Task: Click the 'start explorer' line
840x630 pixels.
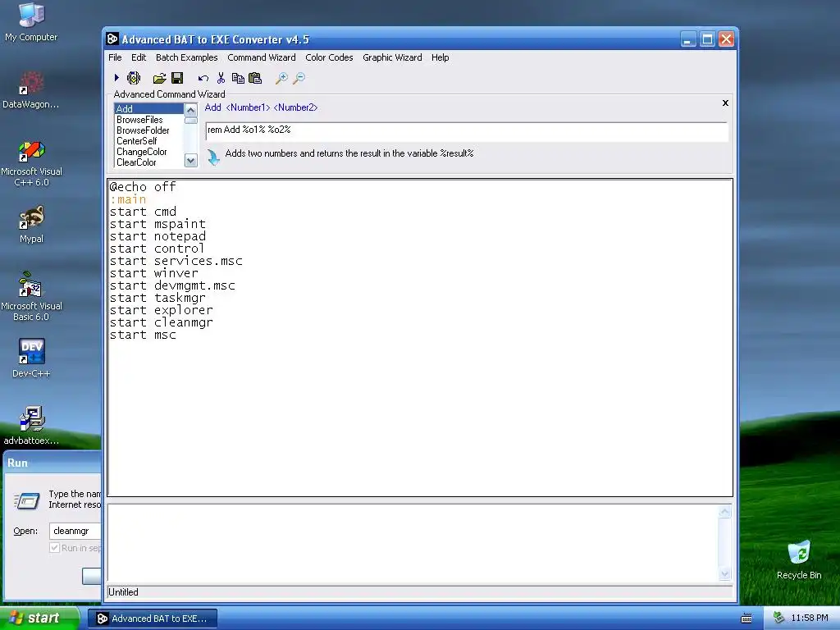Action: (x=162, y=310)
